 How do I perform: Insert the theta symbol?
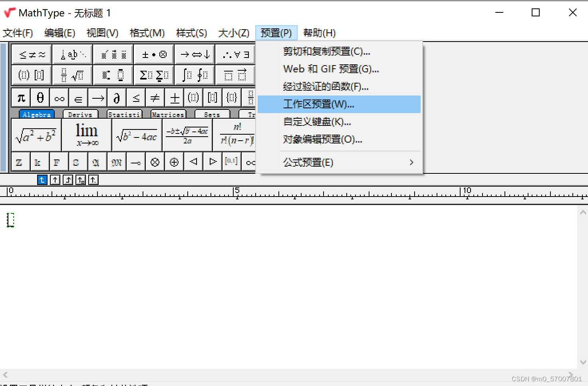click(40, 98)
